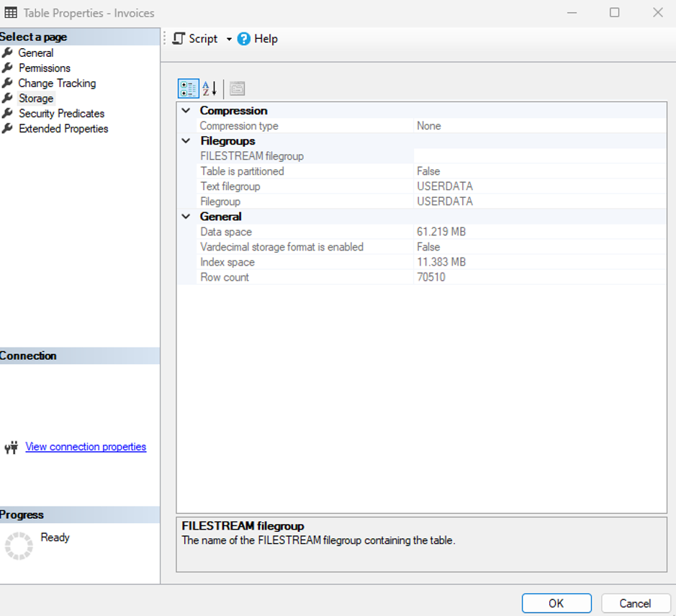Screen dimensions: 676x616
Task: Click the wrench icon beside Change Tracking
Action: click(x=7, y=83)
